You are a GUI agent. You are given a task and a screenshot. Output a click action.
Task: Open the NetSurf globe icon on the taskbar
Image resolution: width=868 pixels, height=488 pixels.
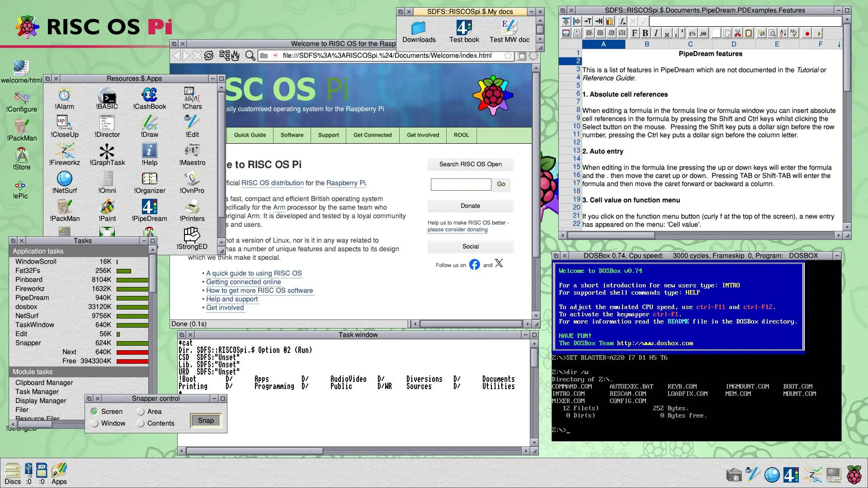[x=772, y=474]
